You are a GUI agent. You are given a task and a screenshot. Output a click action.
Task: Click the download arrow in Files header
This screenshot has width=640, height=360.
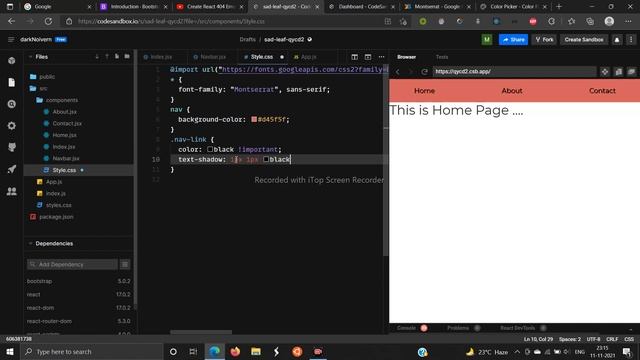(x=97, y=57)
